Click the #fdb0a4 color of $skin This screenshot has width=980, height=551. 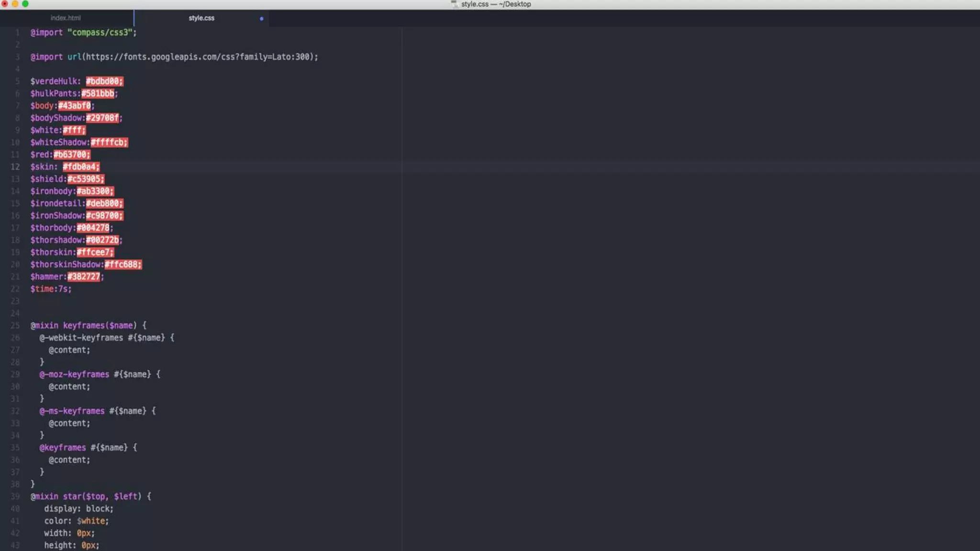(x=81, y=166)
